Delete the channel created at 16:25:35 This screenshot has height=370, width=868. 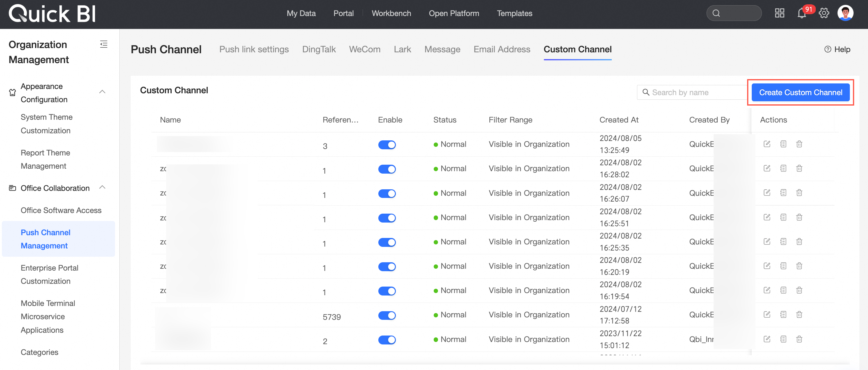(799, 242)
